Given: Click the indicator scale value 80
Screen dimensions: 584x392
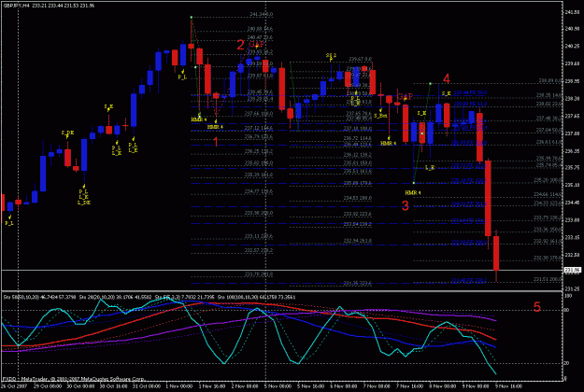Looking at the screenshot, I should pos(567,310).
